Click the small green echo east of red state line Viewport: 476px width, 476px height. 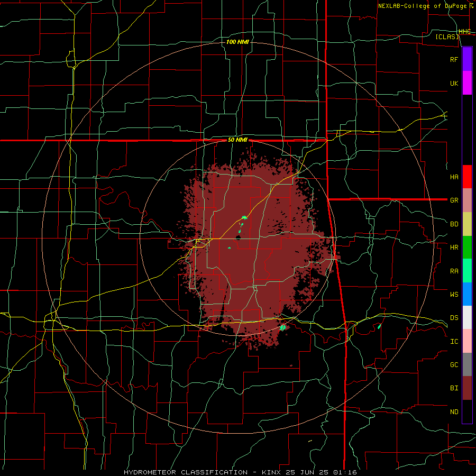point(379,326)
